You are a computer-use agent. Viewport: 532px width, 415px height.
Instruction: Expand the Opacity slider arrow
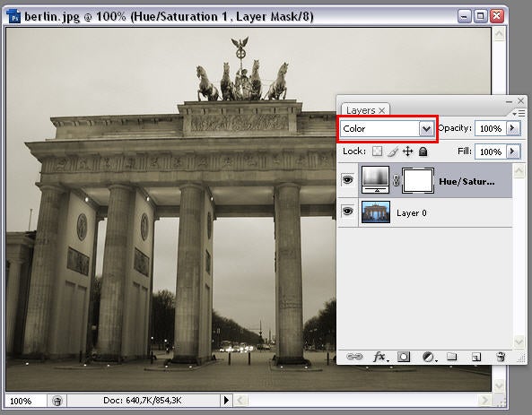coord(513,128)
